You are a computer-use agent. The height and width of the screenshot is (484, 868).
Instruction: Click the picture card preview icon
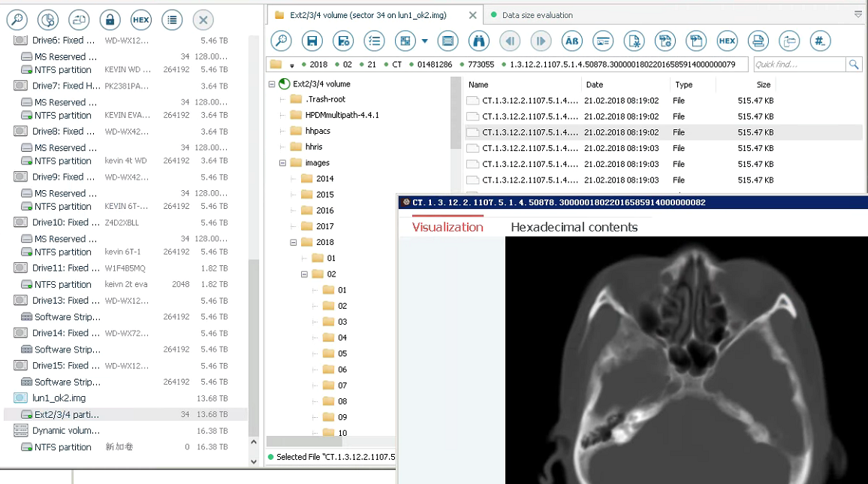(603, 41)
